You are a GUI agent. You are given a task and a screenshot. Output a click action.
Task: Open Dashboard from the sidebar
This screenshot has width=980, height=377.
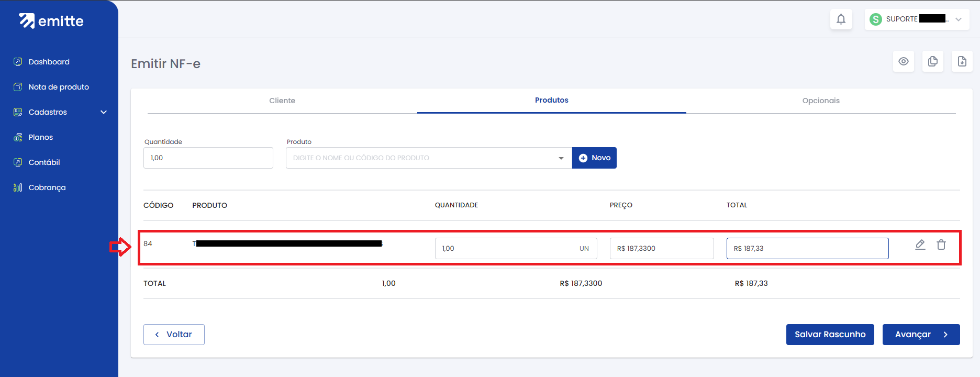tap(49, 62)
